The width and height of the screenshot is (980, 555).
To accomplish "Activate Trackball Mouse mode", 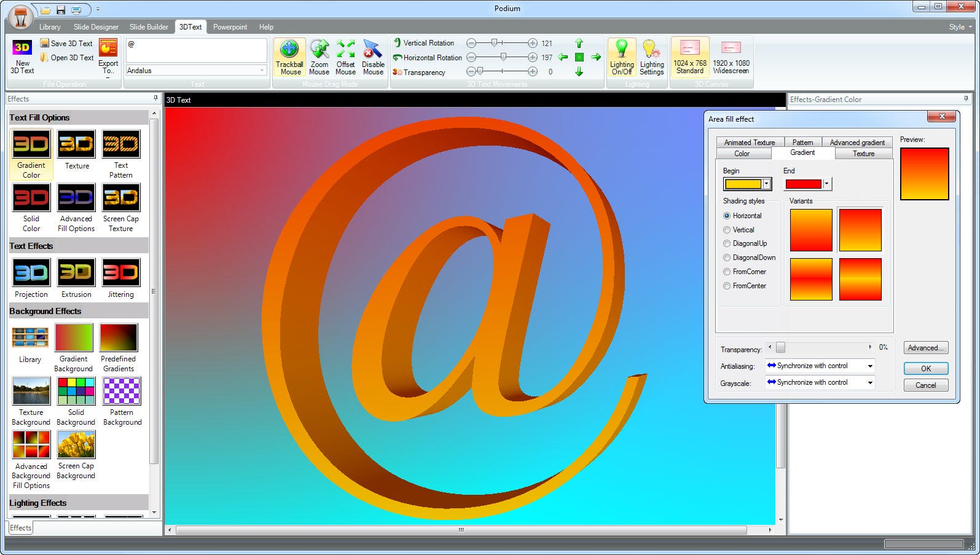I will point(289,57).
